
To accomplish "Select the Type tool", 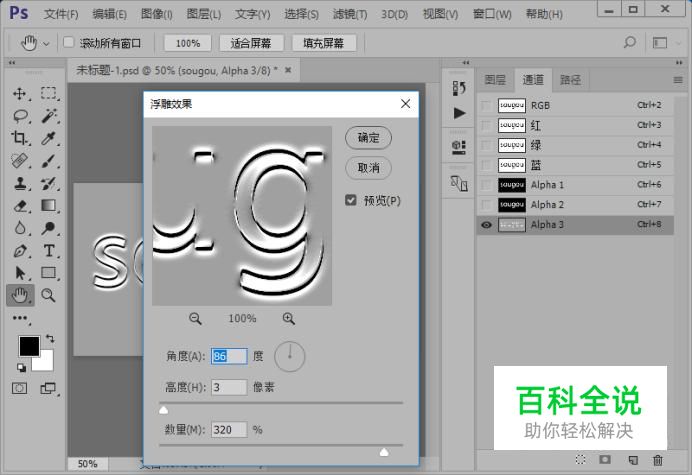I will [x=49, y=251].
